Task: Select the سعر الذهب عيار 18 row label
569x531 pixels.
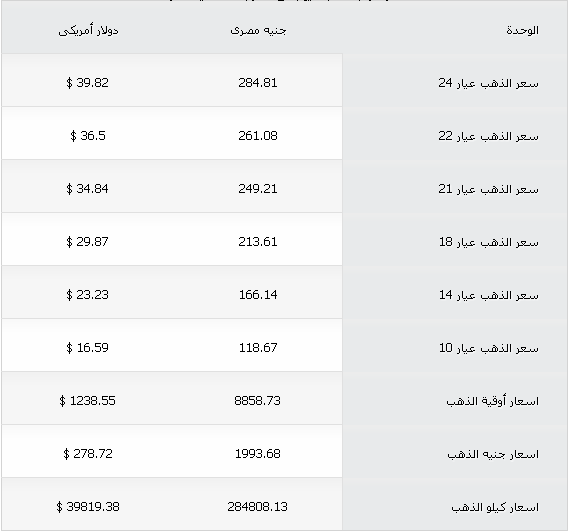Action: click(x=488, y=242)
